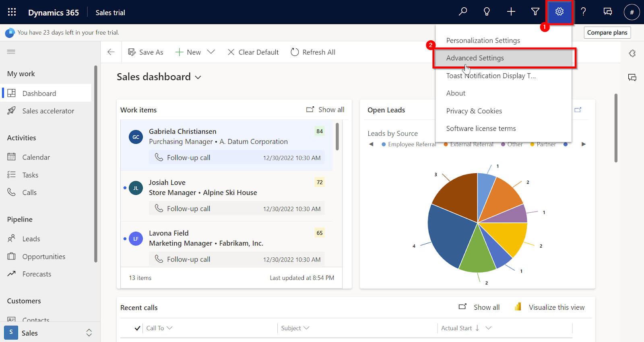Click the Settings gear icon

pos(559,12)
